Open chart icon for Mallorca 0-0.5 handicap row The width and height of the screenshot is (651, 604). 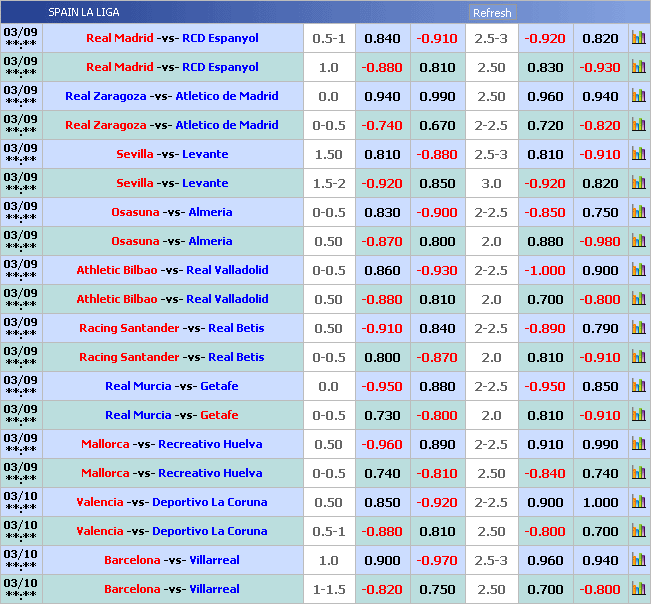(639, 473)
